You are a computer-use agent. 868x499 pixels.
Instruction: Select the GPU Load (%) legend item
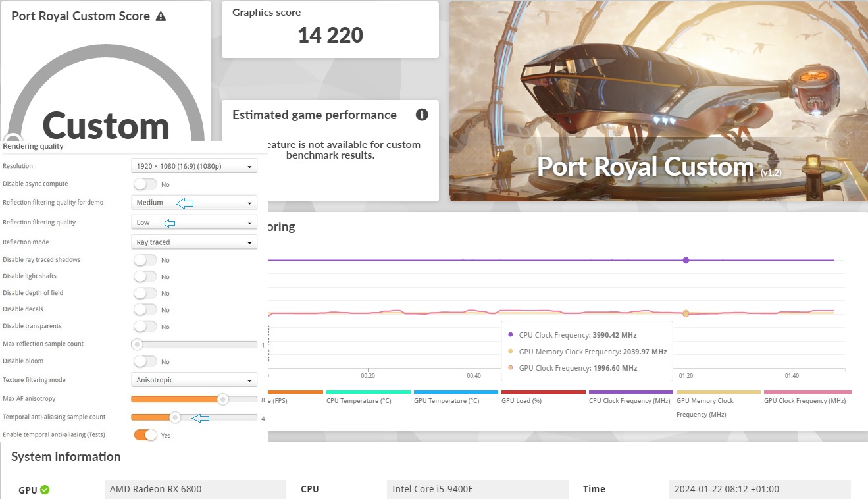(543, 397)
